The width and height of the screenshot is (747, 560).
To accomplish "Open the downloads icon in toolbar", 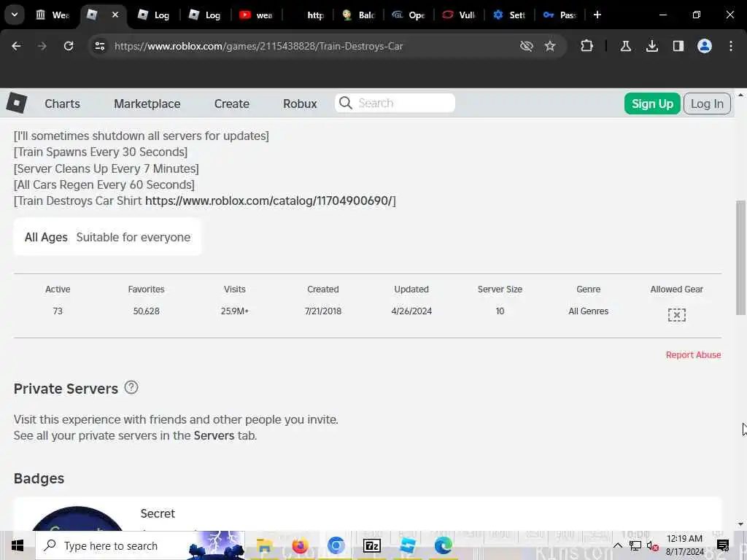I will 651,46.
